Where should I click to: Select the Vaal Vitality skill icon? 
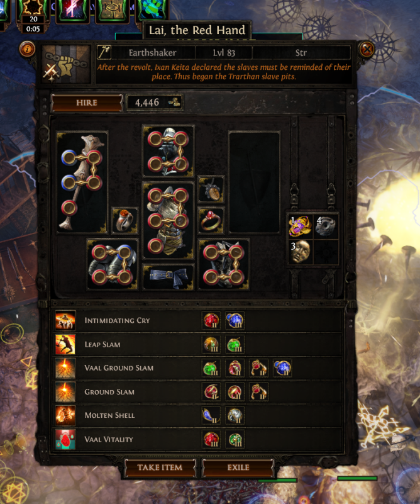click(65, 439)
